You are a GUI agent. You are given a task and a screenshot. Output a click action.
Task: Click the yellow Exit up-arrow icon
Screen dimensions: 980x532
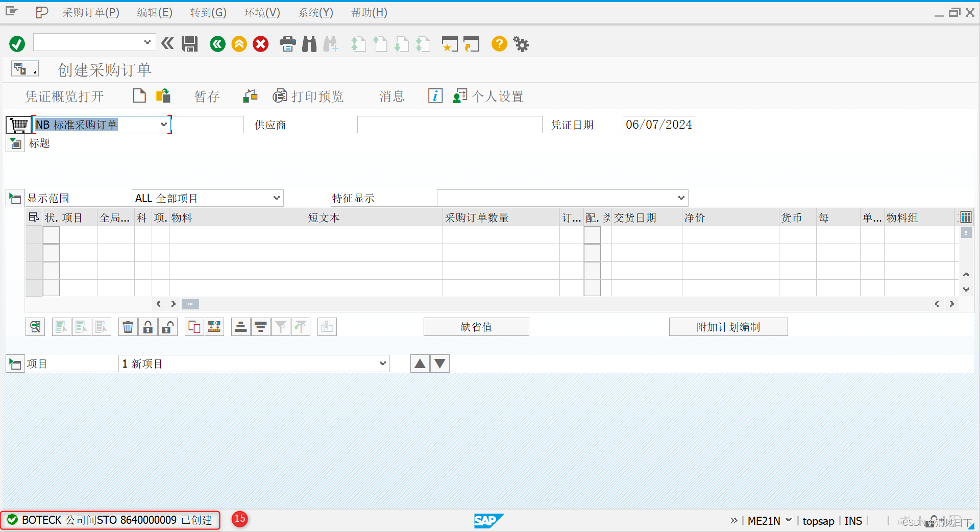239,44
